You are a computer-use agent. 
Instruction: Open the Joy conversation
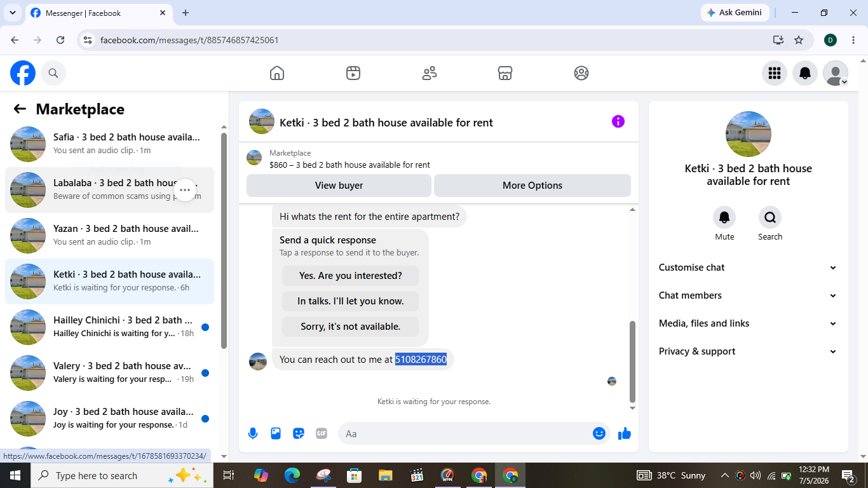[109, 419]
